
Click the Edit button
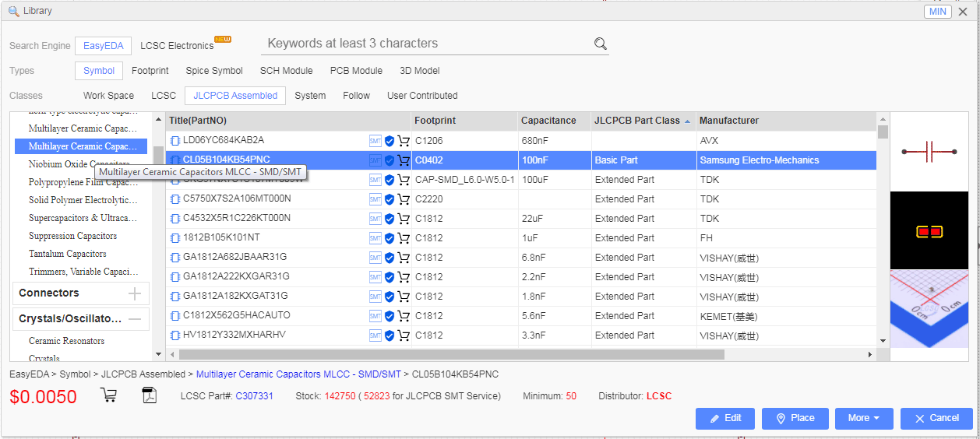coord(725,418)
